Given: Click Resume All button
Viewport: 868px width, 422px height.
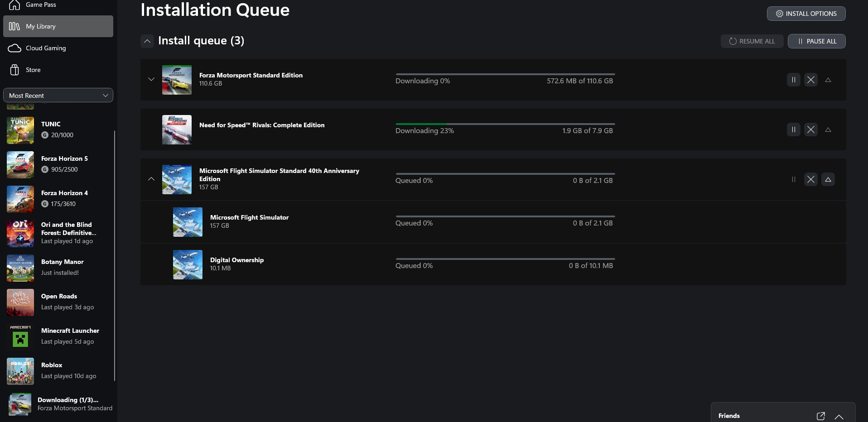Looking at the screenshot, I should [x=752, y=41].
